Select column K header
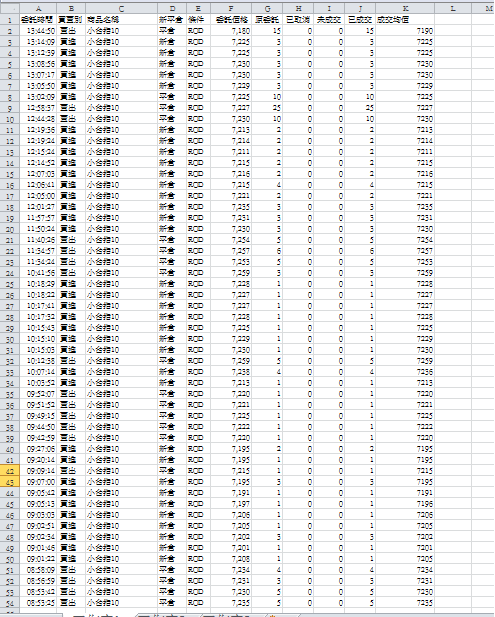 coord(405,9)
